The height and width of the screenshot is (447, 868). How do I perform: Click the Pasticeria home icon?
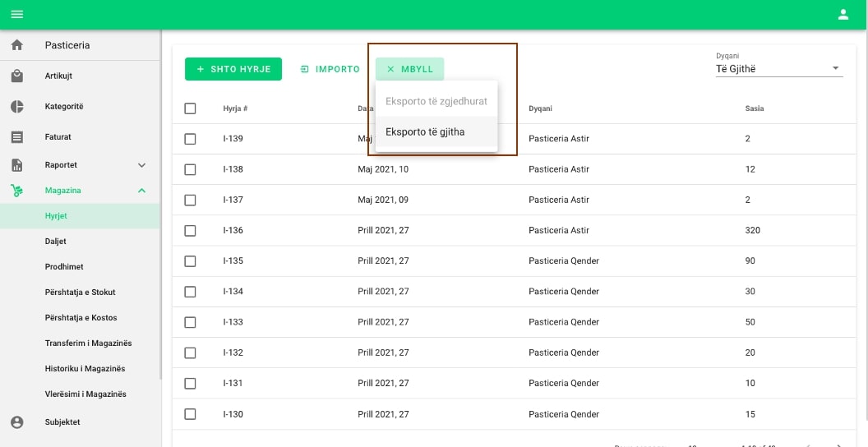16,45
